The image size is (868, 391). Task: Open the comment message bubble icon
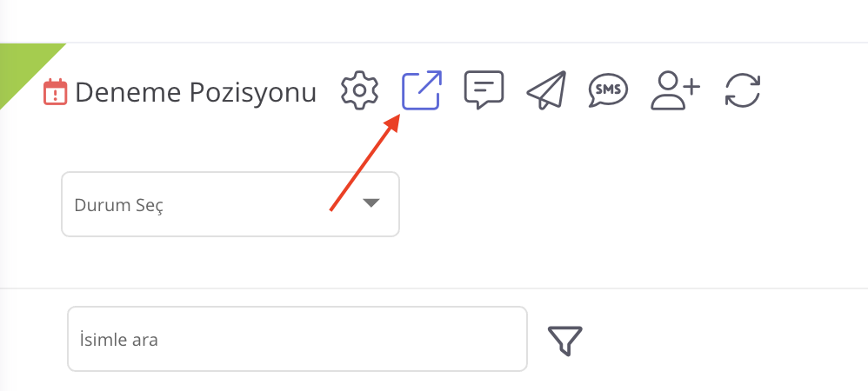point(484,90)
